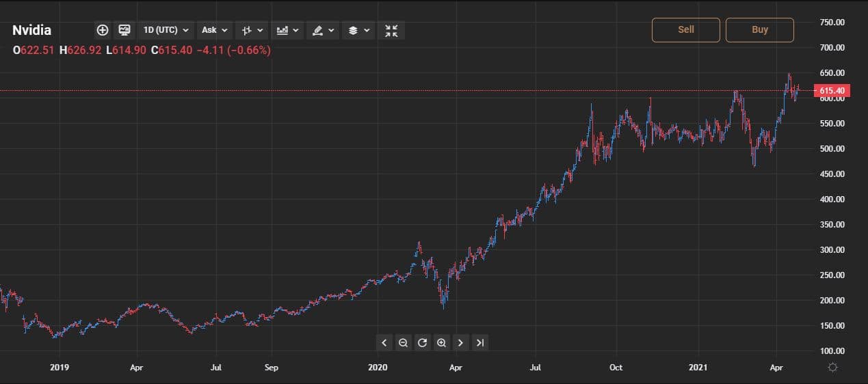Click the Oct time axis label
The image size is (868, 384).
pos(616,368)
